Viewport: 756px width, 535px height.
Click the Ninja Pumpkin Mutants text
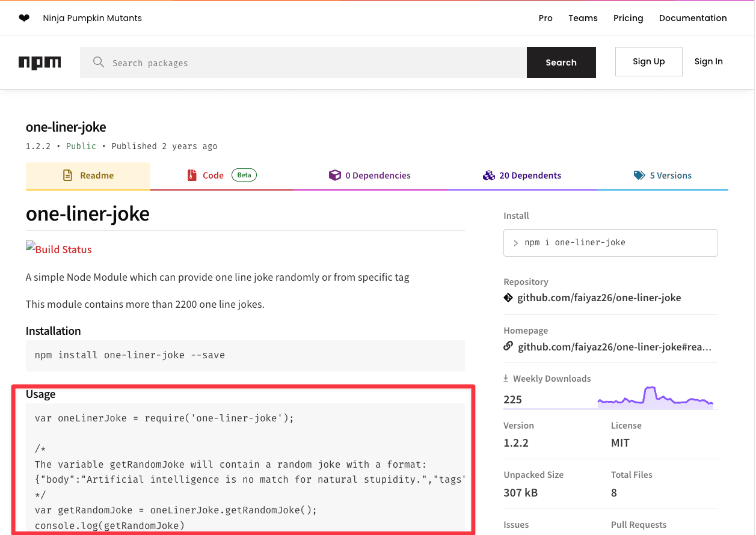[x=93, y=18]
